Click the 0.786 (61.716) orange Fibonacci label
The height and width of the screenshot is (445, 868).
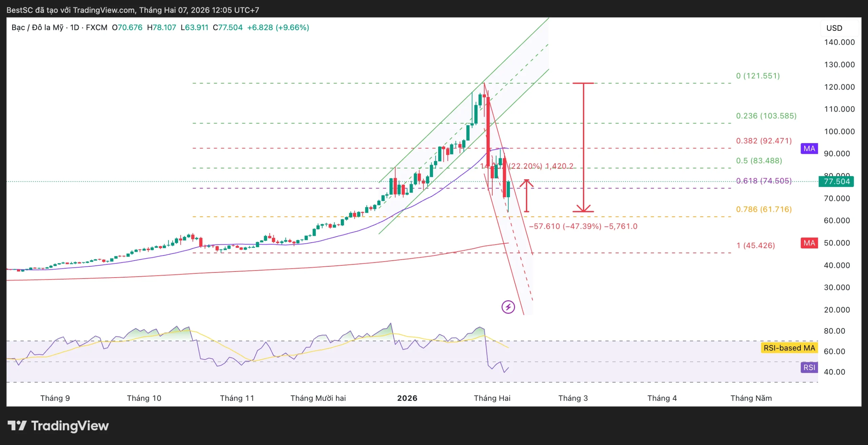coord(764,209)
